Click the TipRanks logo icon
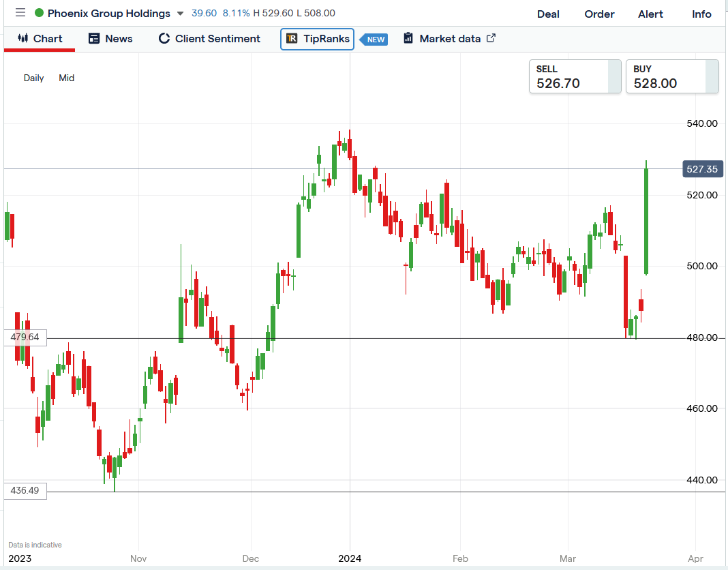 (292, 39)
